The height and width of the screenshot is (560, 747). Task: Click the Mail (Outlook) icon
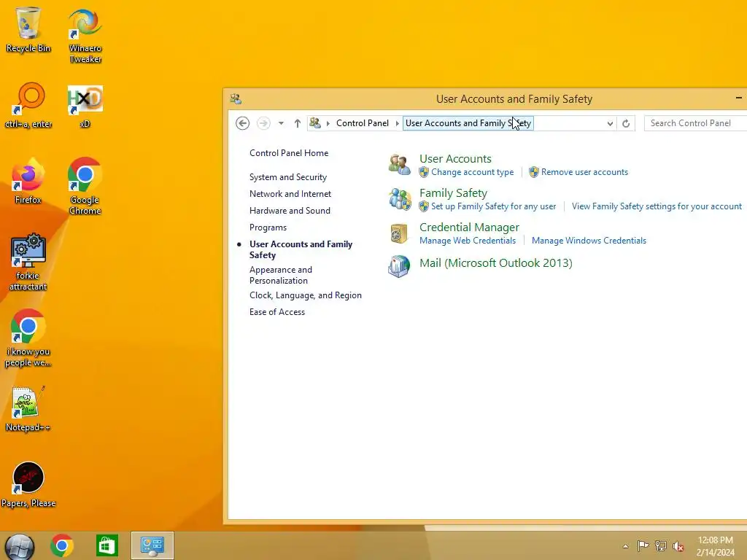(x=399, y=265)
